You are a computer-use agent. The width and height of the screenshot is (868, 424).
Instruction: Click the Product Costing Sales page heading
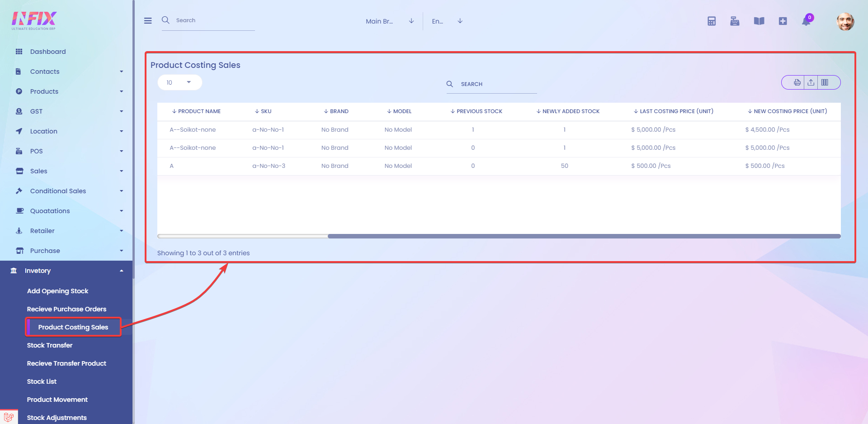point(195,65)
